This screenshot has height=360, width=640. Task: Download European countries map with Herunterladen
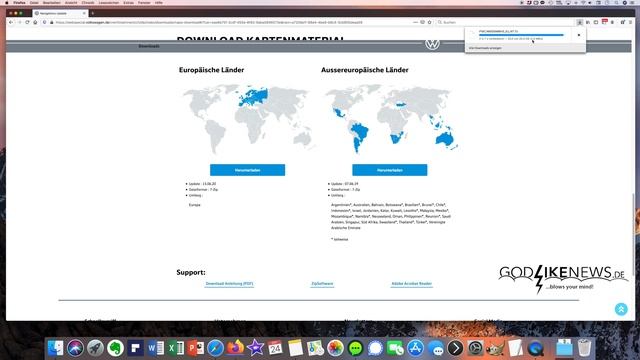pyautogui.click(x=247, y=170)
